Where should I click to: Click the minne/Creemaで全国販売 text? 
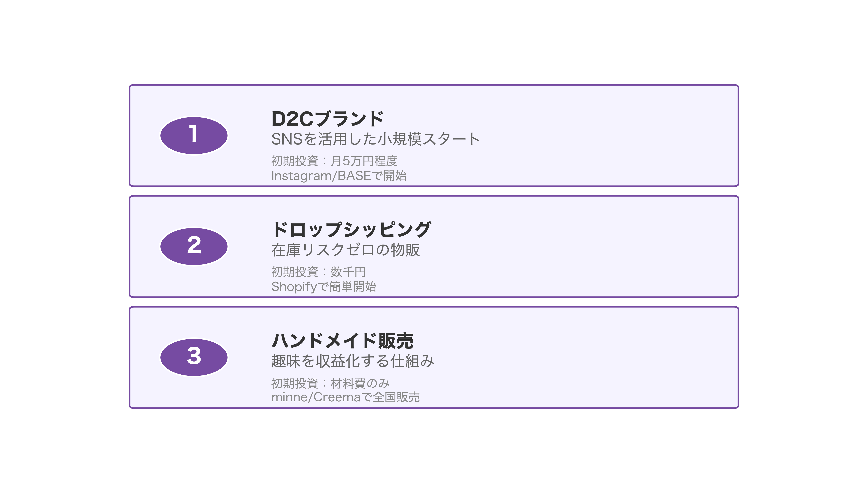(x=345, y=397)
